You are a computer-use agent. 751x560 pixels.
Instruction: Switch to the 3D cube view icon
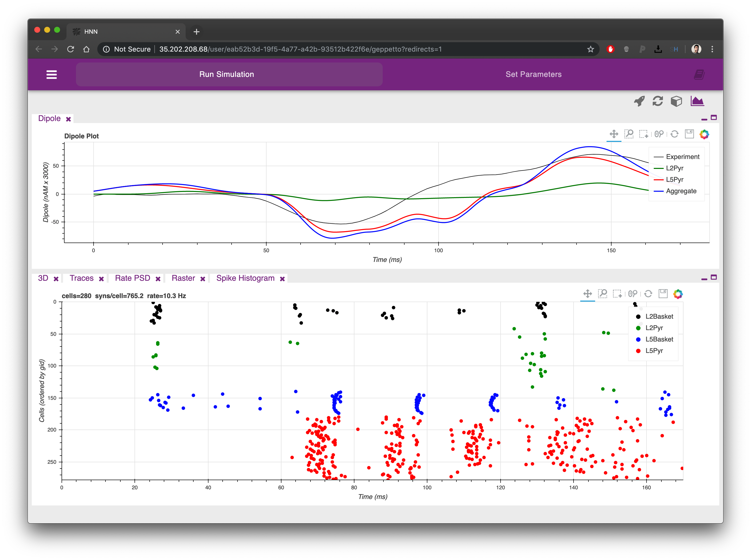tap(676, 101)
